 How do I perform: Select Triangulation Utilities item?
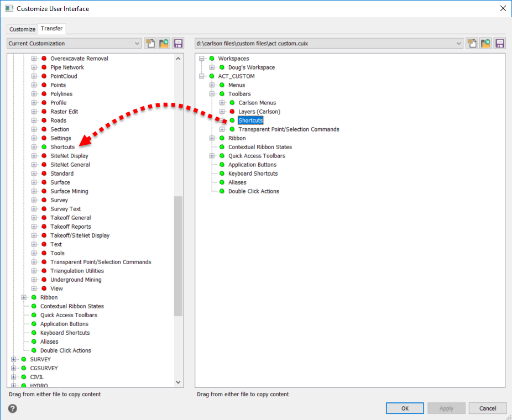tap(77, 271)
